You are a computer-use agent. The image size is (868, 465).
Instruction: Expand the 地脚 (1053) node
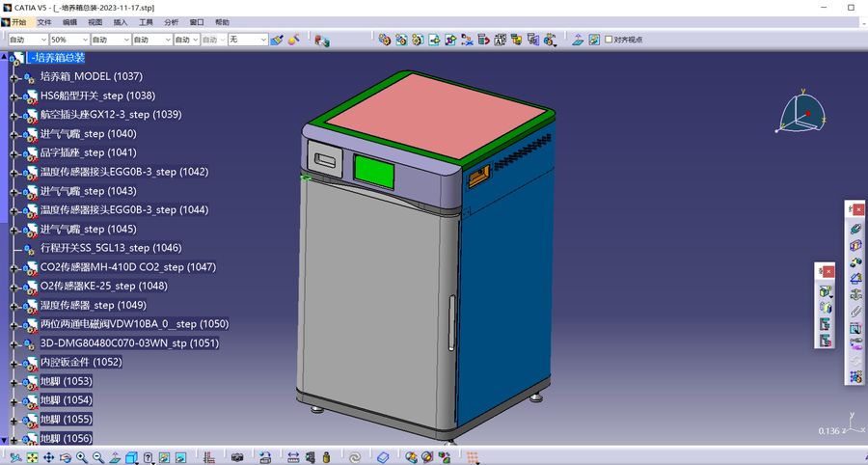(14, 382)
